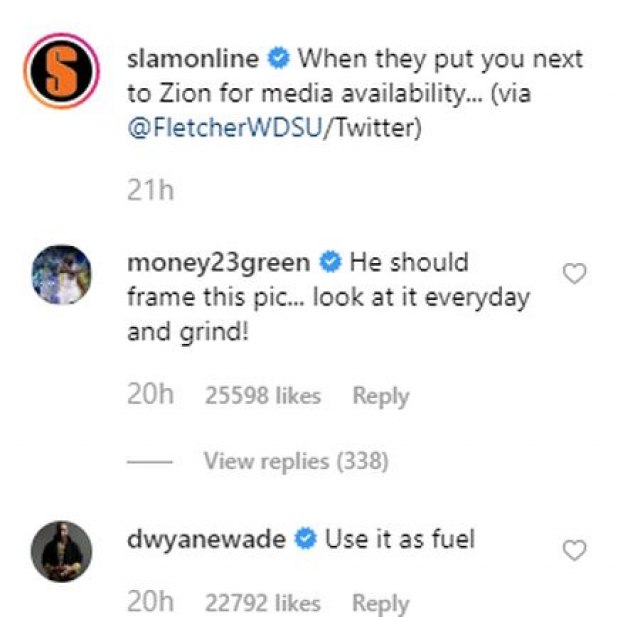Reply to money23green's comment
Screen dimensions: 640x617
point(381,396)
